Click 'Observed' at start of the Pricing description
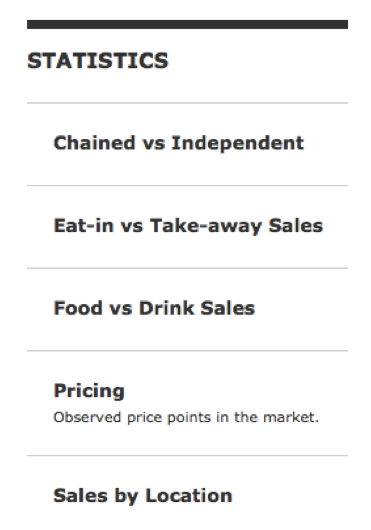The width and height of the screenshot is (371, 530). [x=87, y=417]
